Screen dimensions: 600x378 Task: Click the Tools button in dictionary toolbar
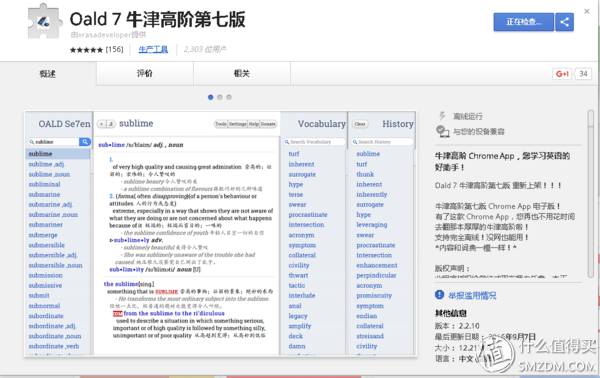pos(221,124)
